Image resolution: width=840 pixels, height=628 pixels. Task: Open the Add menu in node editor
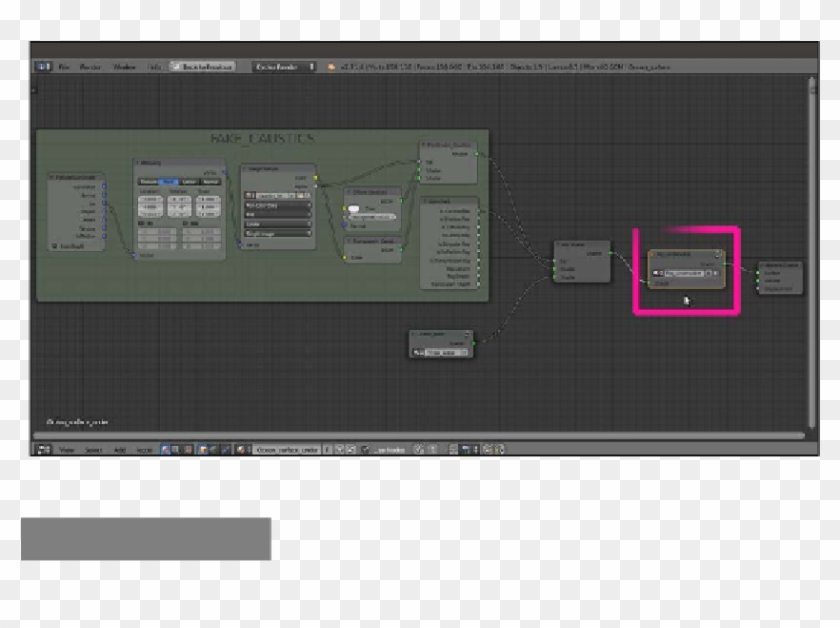point(119,450)
